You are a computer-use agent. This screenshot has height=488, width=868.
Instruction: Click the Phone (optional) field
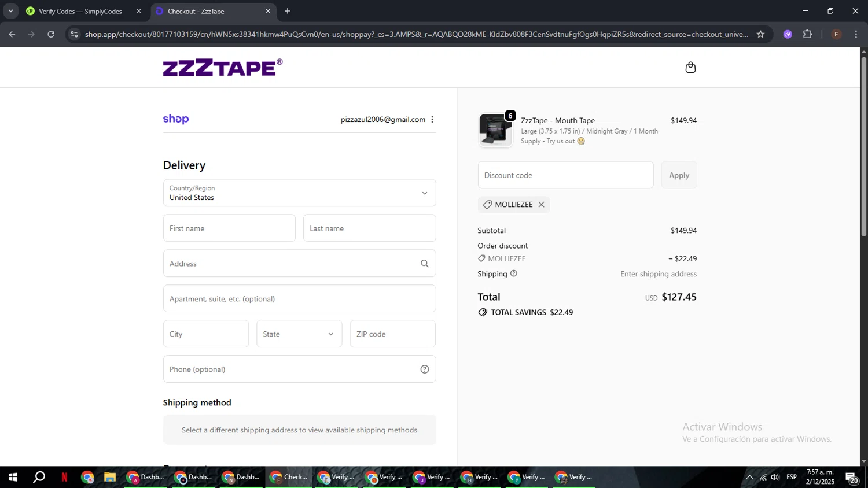pyautogui.click(x=299, y=369)
